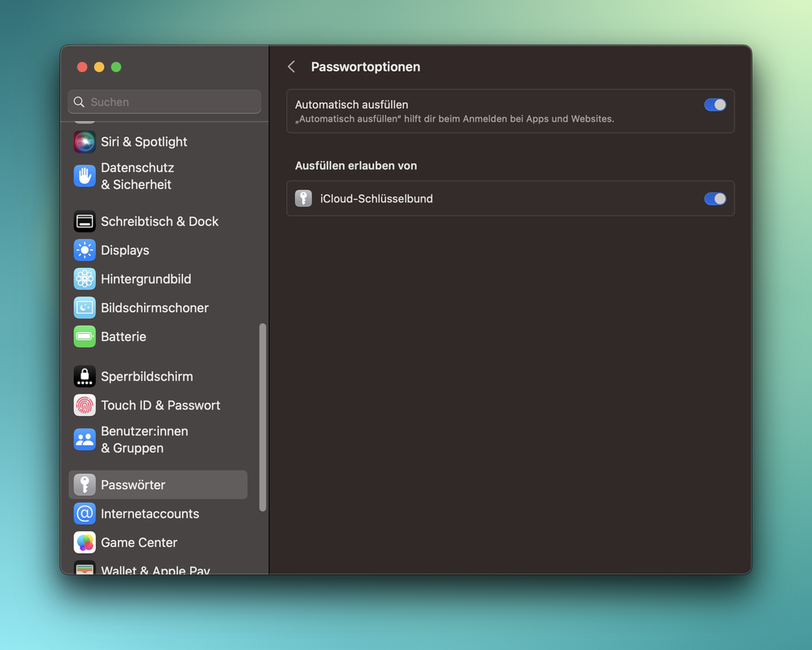
Task: Select the Schreibtisch & Dock icon
Action: coord(85,221)
